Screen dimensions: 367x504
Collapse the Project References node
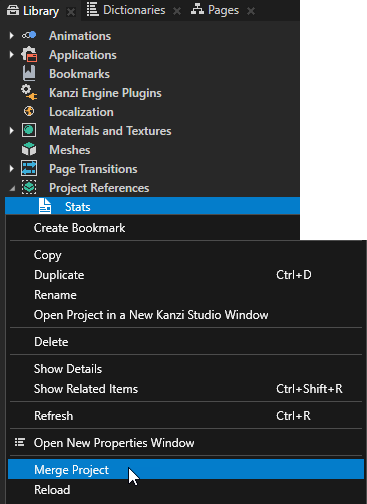point(12,189)
